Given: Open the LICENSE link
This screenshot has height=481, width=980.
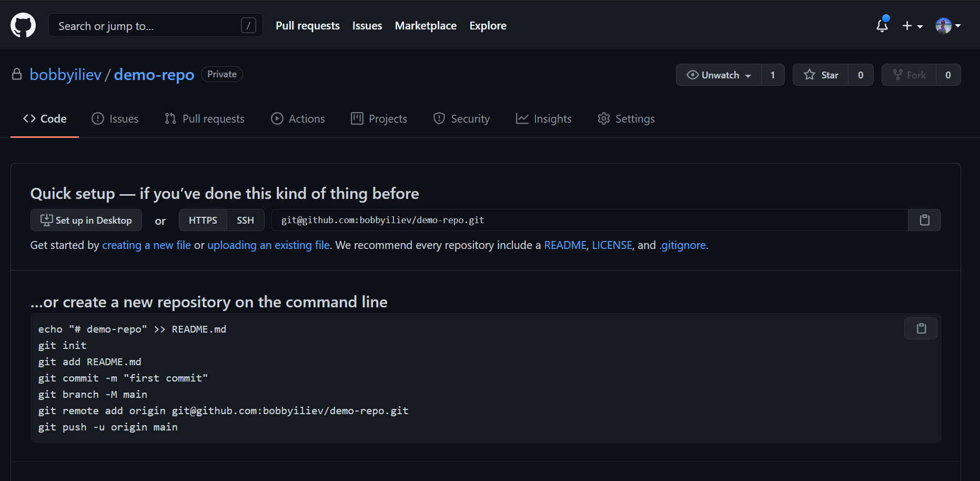Looking at the screenshot, I should (612, 245).
